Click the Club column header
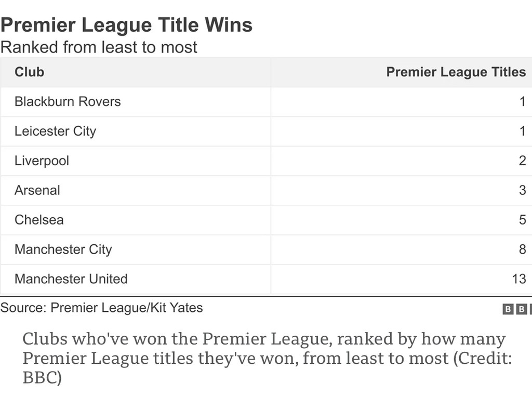Viewport: 532px width, 396px height. tap(29, 72)
